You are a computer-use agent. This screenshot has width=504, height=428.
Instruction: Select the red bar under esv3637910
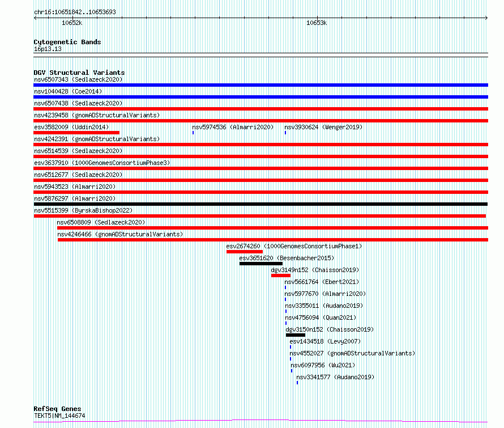260,168
